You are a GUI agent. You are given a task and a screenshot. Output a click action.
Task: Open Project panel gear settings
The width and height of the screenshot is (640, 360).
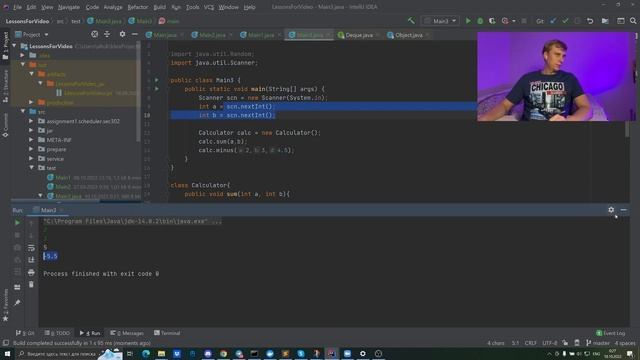pos(122,34)
